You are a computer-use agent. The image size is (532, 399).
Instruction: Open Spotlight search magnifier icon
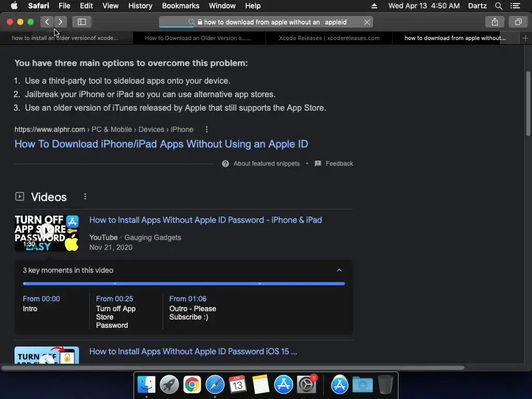(x=498, y=6)
